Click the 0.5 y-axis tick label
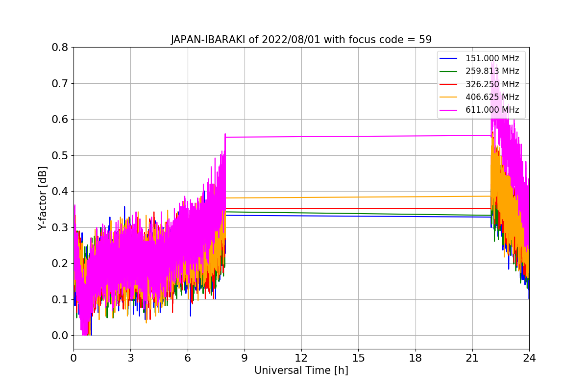 coord(60,155)
